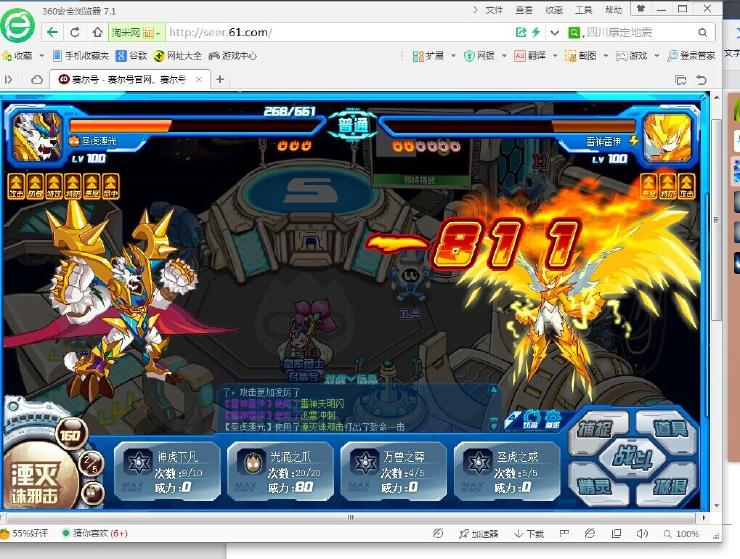Reload the page with the refresh icon
Screen dimensions: 740x559
(75, 32)
